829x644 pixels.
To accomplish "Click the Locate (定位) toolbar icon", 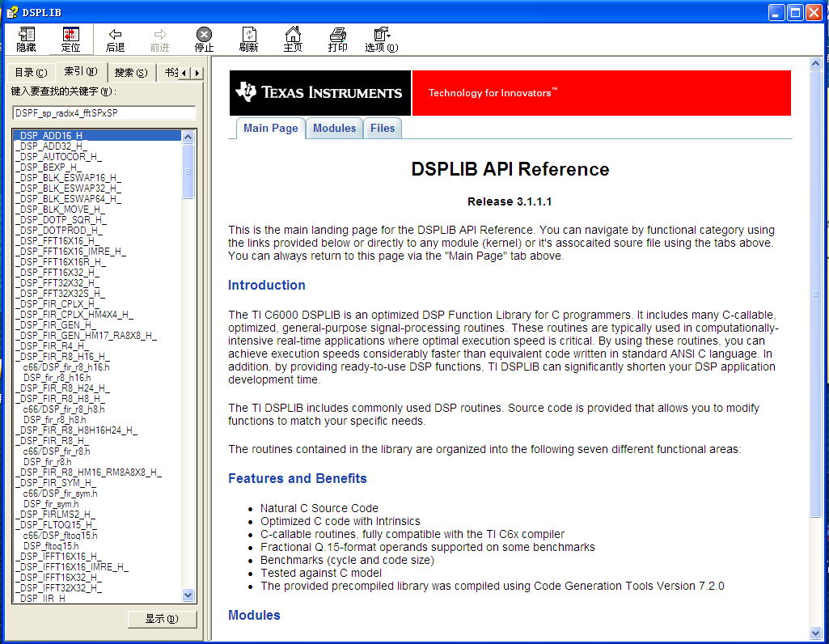I will click(x=71, y=40).
